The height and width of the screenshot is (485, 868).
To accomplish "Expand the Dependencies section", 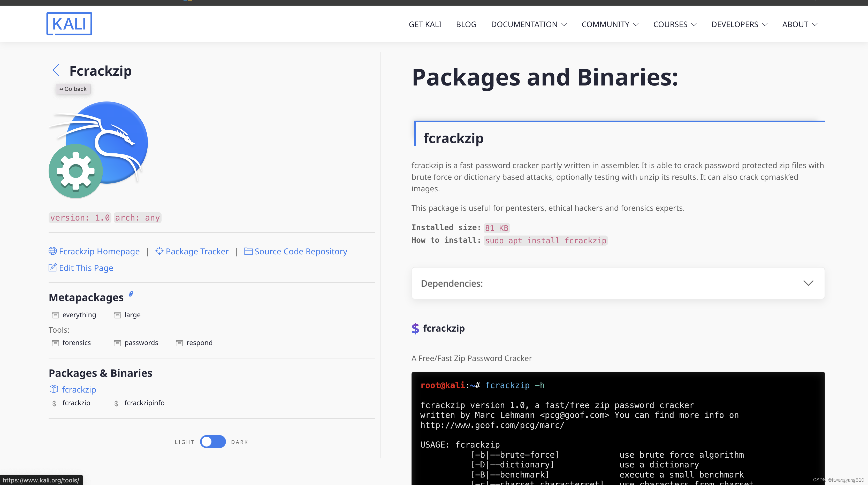I will (x=618, y=283).
